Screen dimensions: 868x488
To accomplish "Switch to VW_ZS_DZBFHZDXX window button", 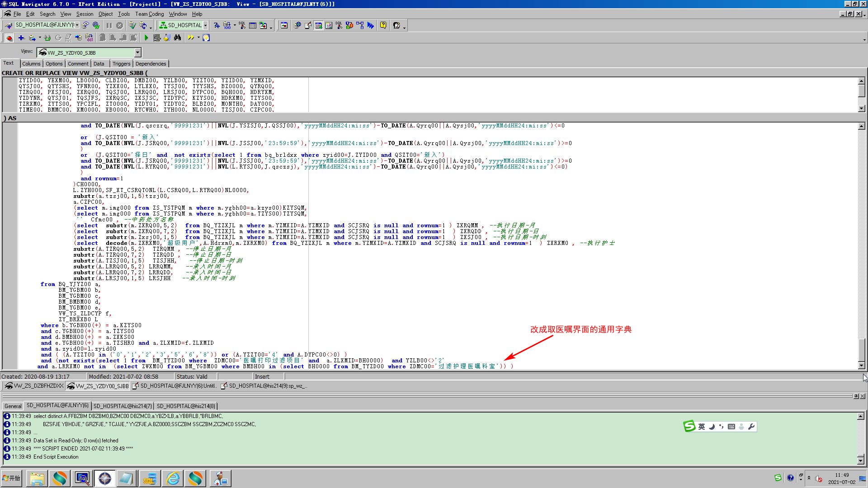I will (x=34, y=386).
